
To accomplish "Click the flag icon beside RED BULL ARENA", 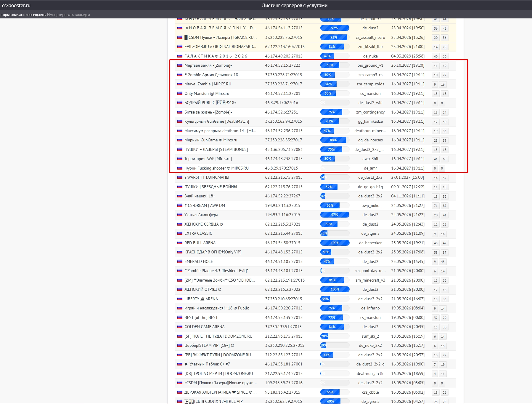I will click(x=180, y=243).
